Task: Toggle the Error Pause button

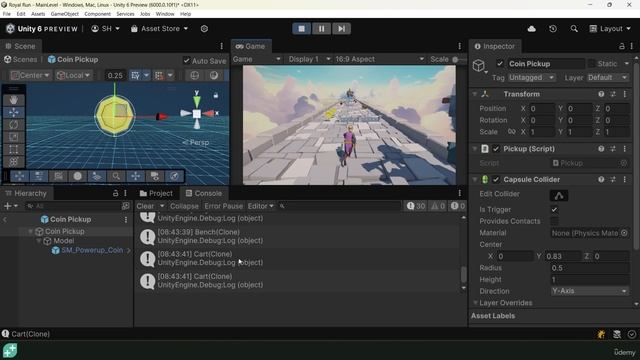Action: [x=224, y=206]
